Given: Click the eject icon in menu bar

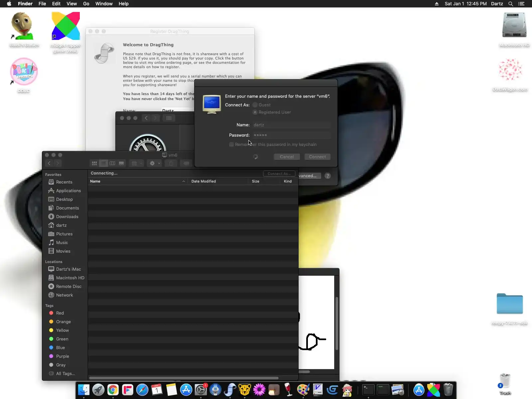Looking at the screenshot, I should 437,4.
